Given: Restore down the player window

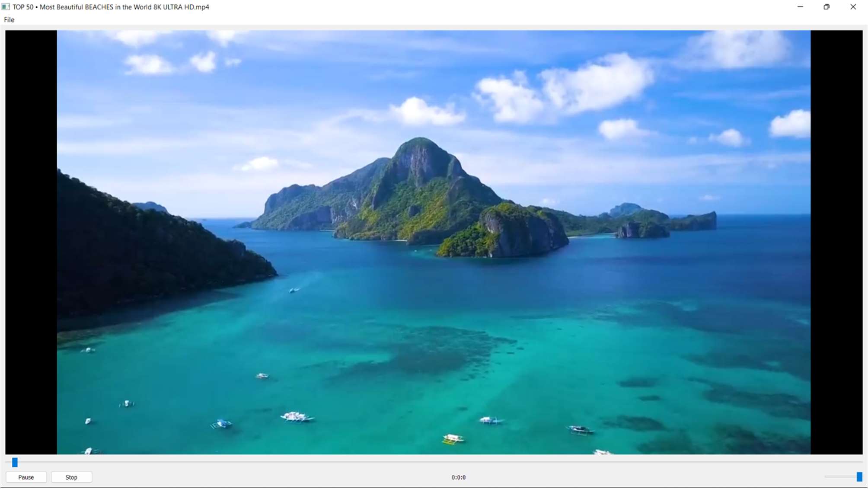Looking at the screenshot, I should coord(826,7).
